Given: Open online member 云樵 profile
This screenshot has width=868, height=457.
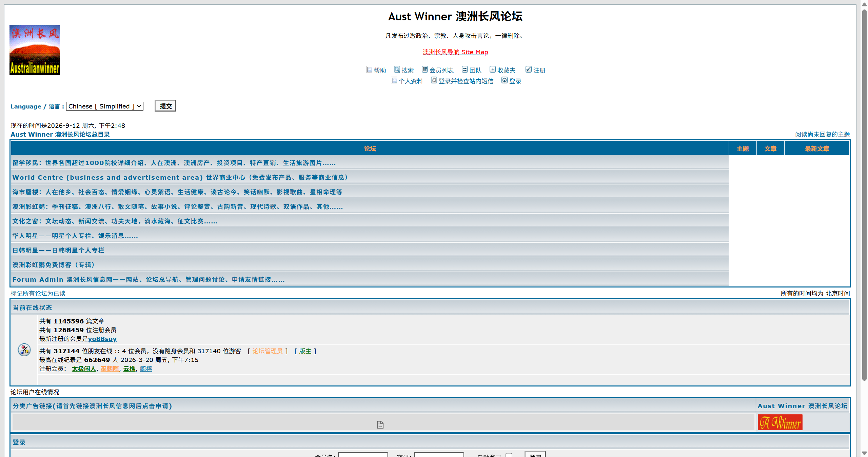Looking at the screenshot, I should [129, 369].
